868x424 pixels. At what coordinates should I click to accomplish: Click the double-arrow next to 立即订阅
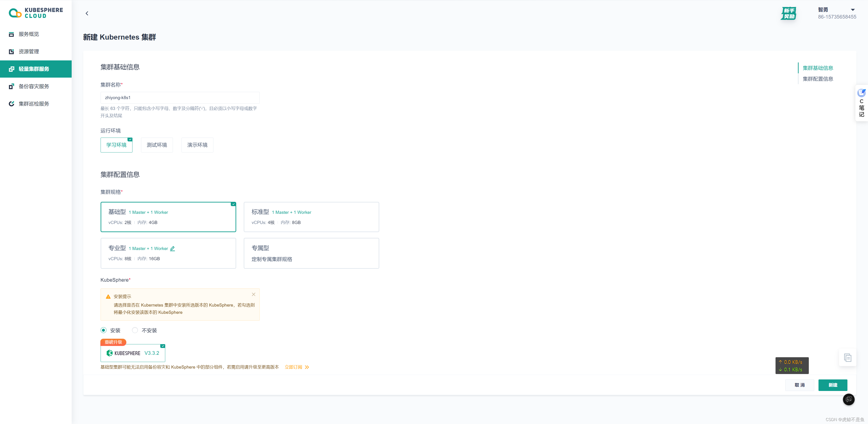307,367
